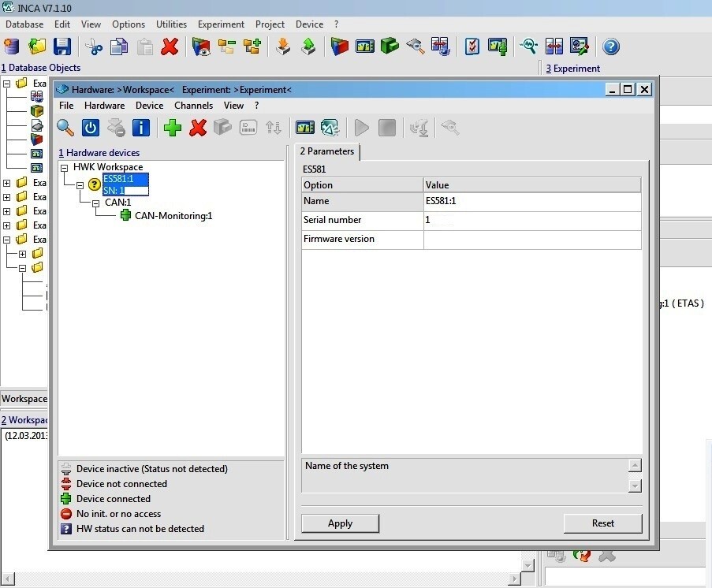The image size is (712, 588).
Task: Click the Apply button
Action: pyautogui.click(x=339, y=523)
